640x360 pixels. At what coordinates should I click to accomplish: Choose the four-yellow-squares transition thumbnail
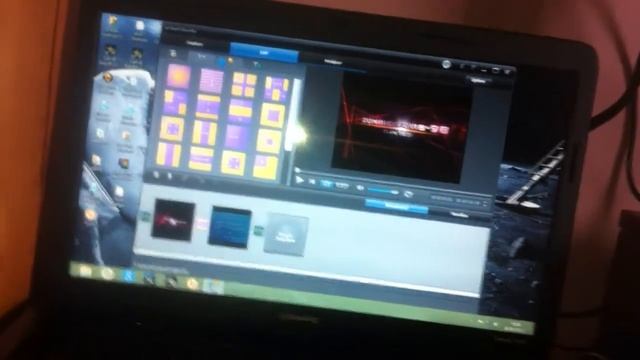pyautogui.click(x=244, y=84)
